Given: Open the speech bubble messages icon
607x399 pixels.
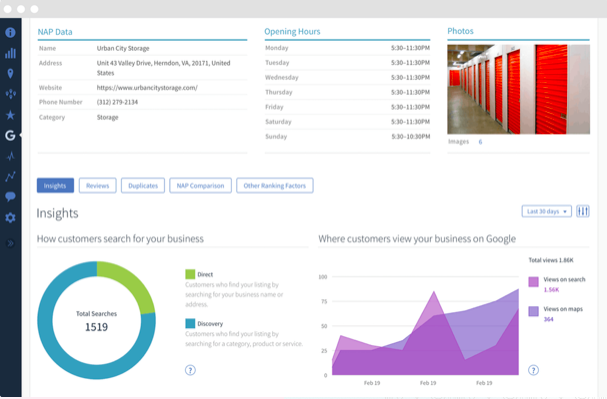Looking at the screenshot, I should (10, 197).
